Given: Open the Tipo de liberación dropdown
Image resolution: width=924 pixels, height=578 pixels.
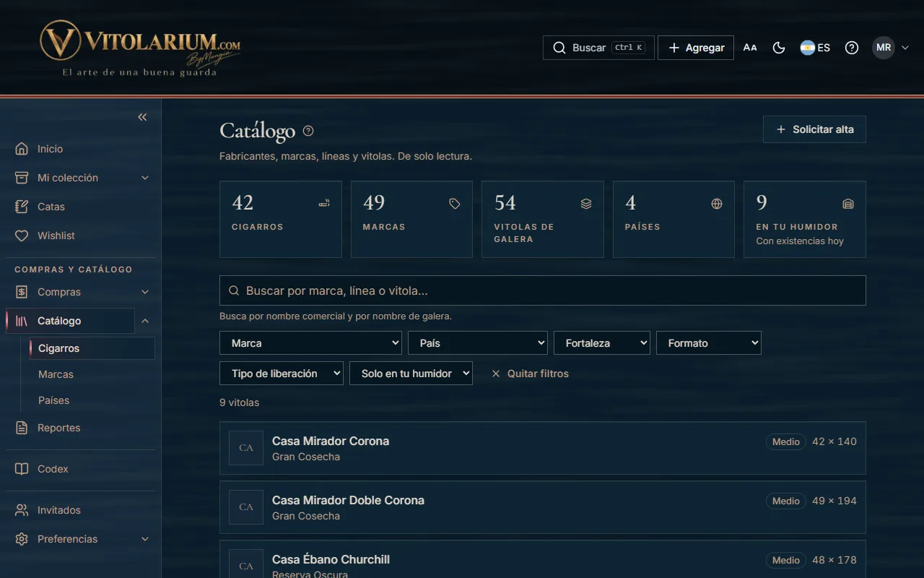Looking at the screenshot, I should pos(282,374).
